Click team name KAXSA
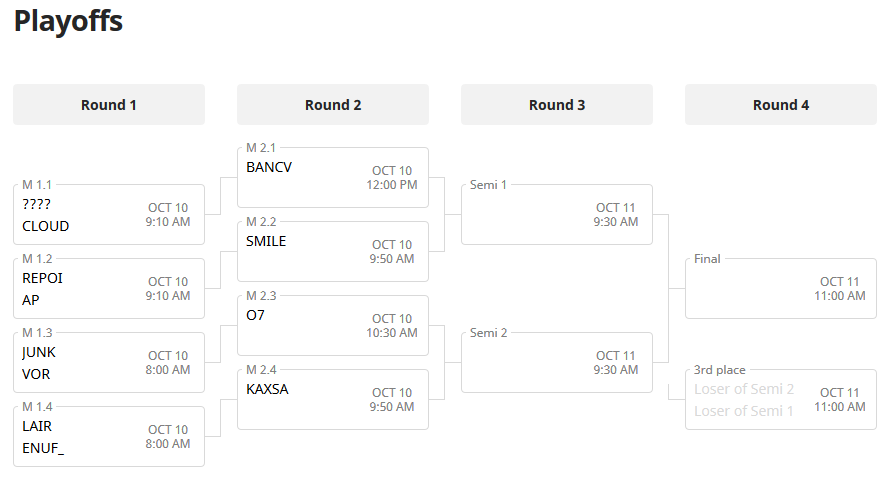 click(267, 389)
